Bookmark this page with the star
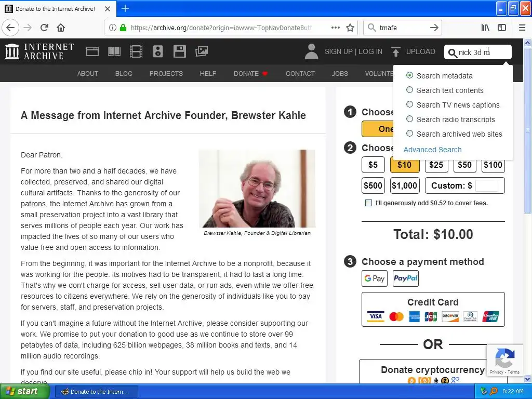Screen dimensions: 532x399 [350, 28]
